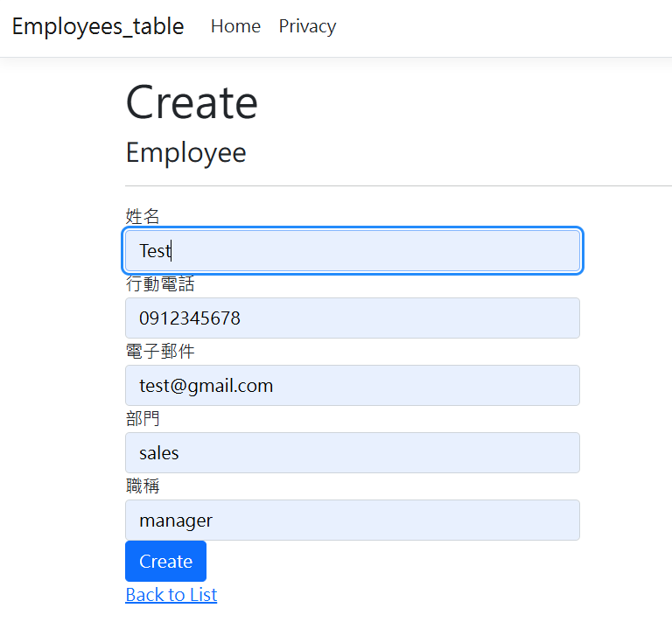The image size is (672, 636).
Task: Open the Employees_table brand link
Action: (98, 26)
